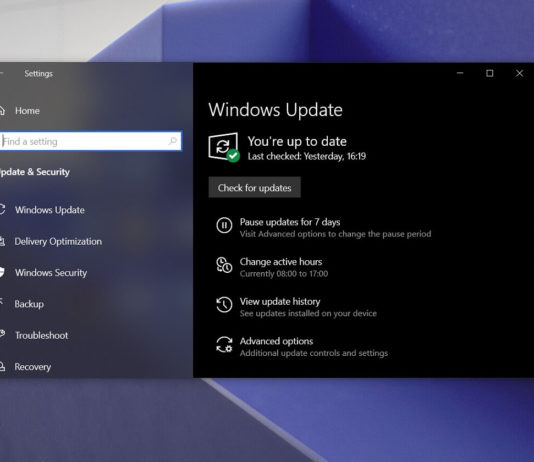Click the Backup arrow icon in sidebar
Image resolution: width=534 pixels, height=462 pixels.
point(1,301)
